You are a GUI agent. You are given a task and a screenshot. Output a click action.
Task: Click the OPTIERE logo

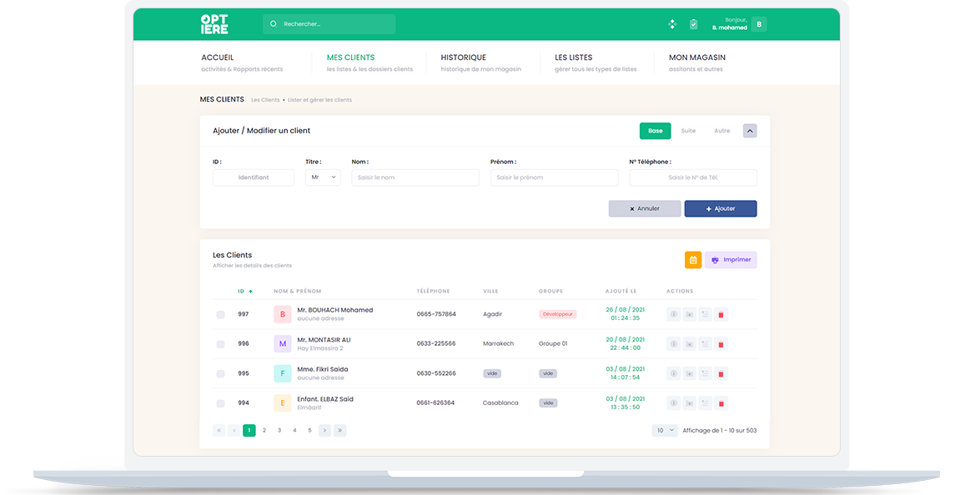click(x=214, y=24)
